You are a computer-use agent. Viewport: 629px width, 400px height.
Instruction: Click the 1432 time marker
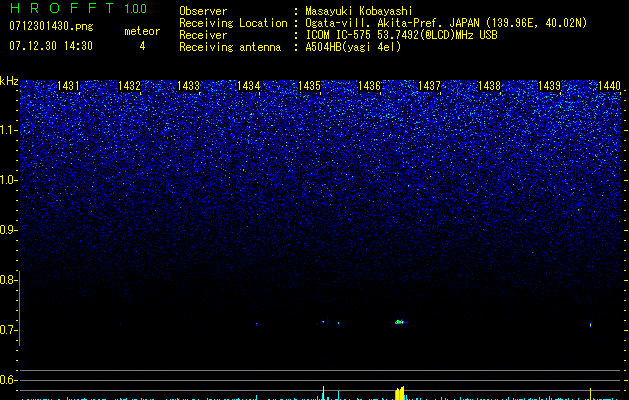129,86
